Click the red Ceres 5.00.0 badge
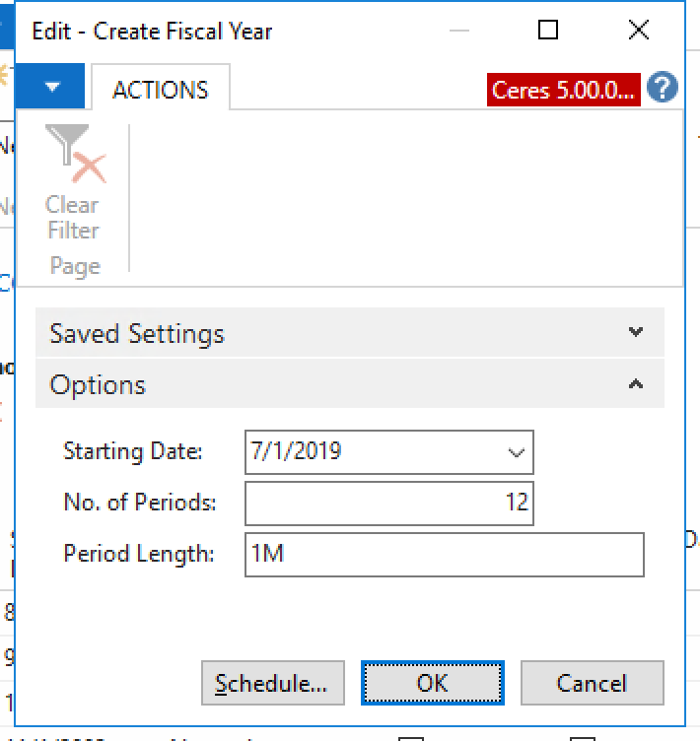The height and width of the screenshot is (741, 700). (564, 90)
